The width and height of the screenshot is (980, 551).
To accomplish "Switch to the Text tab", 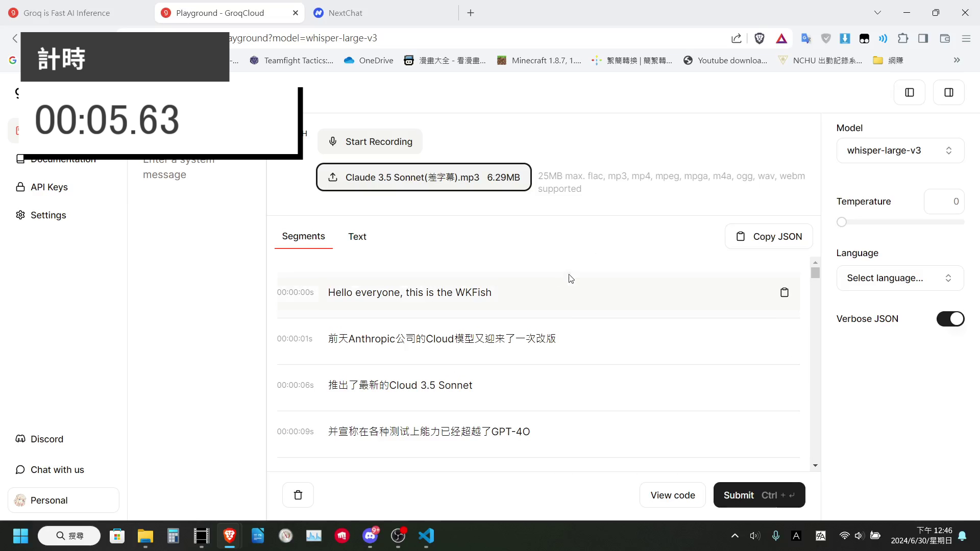I will 357,236.
